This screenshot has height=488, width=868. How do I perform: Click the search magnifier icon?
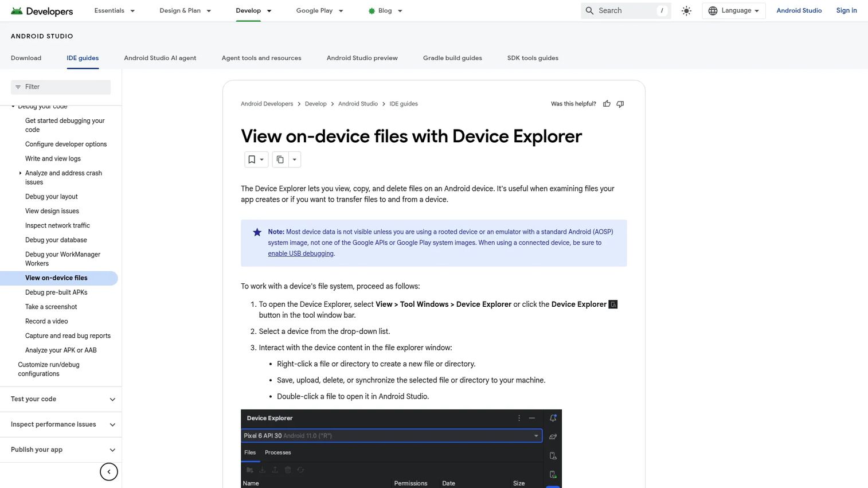pos(589,11)
